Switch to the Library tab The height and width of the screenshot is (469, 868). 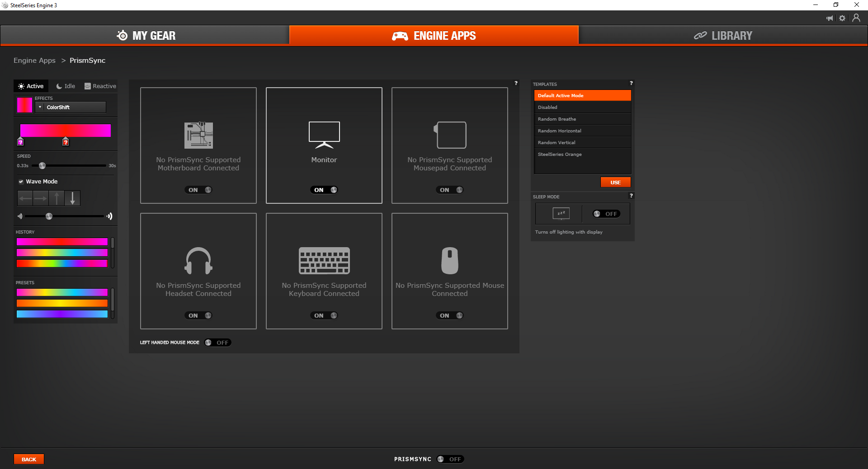[x=723, y=35]
